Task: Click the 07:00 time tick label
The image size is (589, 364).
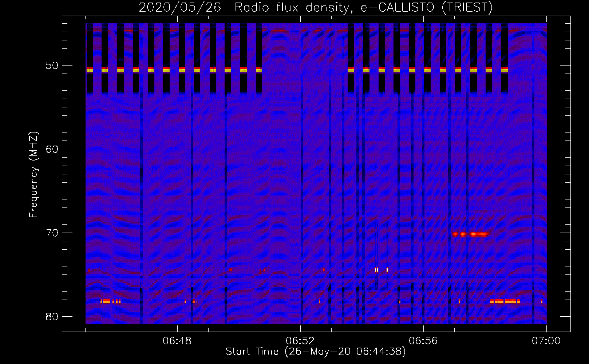Action: [546, 341]
